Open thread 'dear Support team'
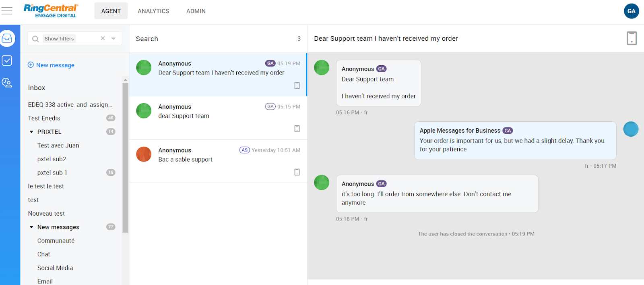The width and height of the screenshot is (644, 285). click(x=218, y=118)
